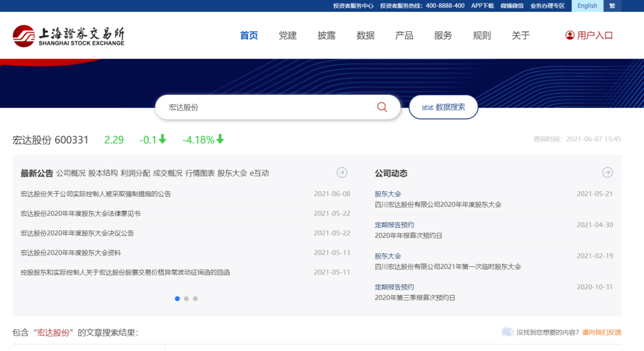Open the 首页 navigation menu

249,36
